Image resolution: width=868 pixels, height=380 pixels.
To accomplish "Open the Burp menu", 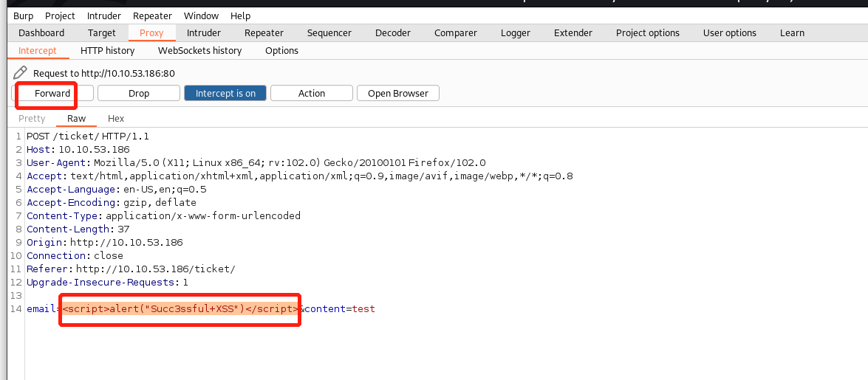I will pos(23,15).
